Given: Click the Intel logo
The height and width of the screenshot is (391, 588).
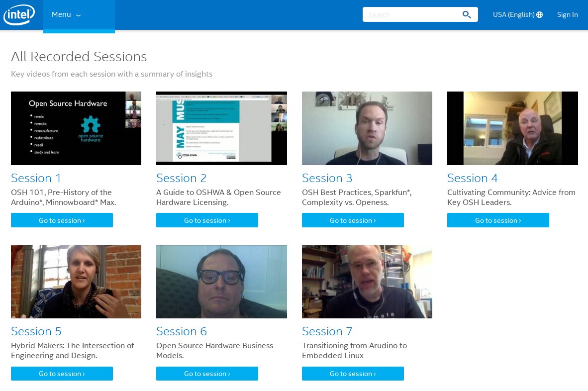Looking at the screenshot, I should [x=19, y=15].
